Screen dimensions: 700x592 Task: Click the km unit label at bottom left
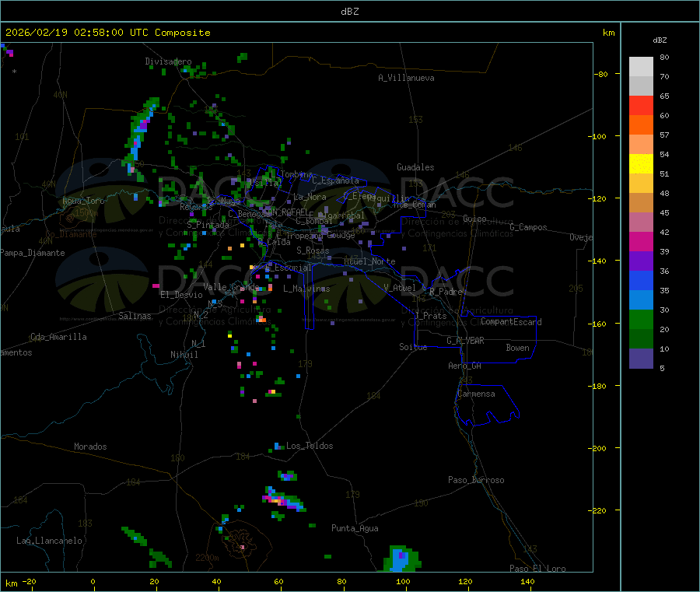point(11,583)
